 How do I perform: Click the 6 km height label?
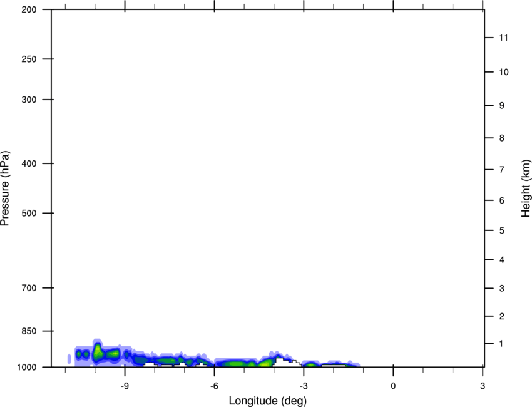502,200
